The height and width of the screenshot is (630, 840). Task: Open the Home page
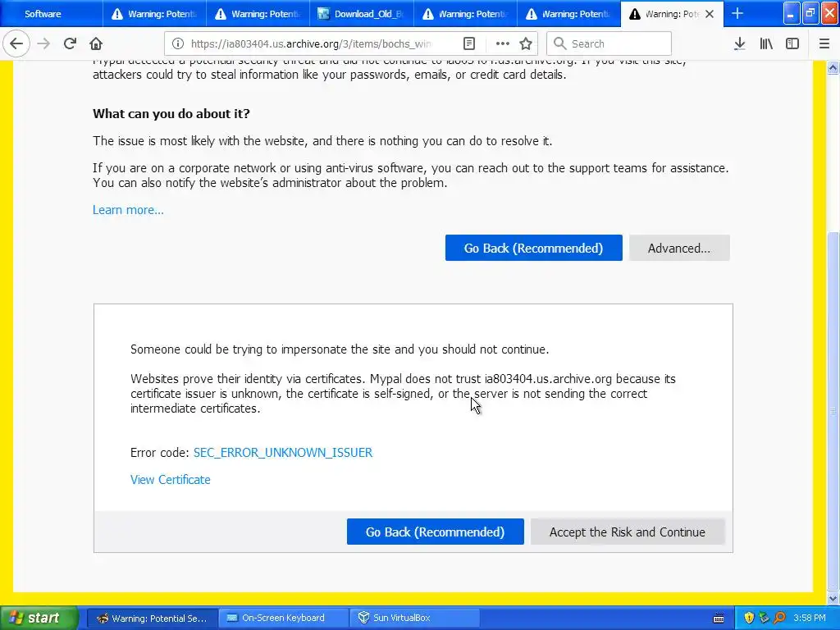pyautogui.click(x=96, y=43)
